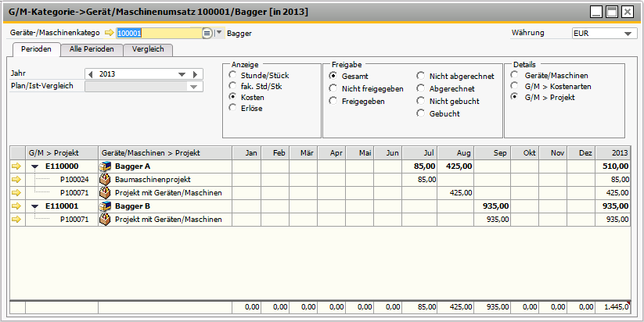Click the Bagger A machine icon
This screenshot has height=322, width=644.
point(105,166)
